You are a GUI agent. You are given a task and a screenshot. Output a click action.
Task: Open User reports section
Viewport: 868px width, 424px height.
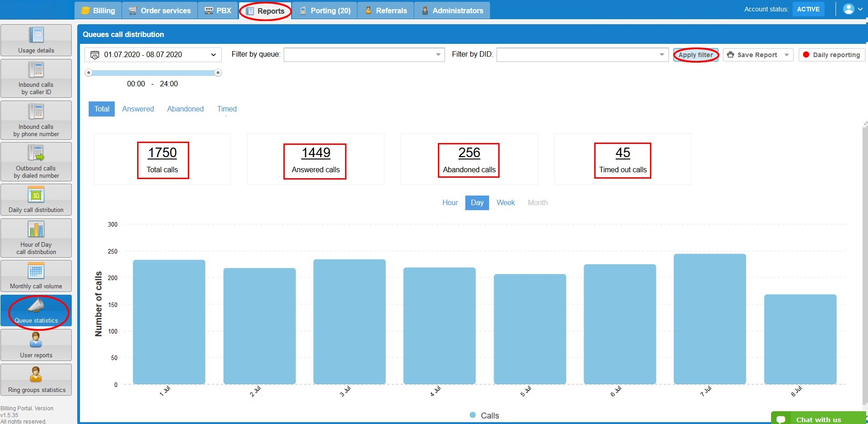coord(36,345)
